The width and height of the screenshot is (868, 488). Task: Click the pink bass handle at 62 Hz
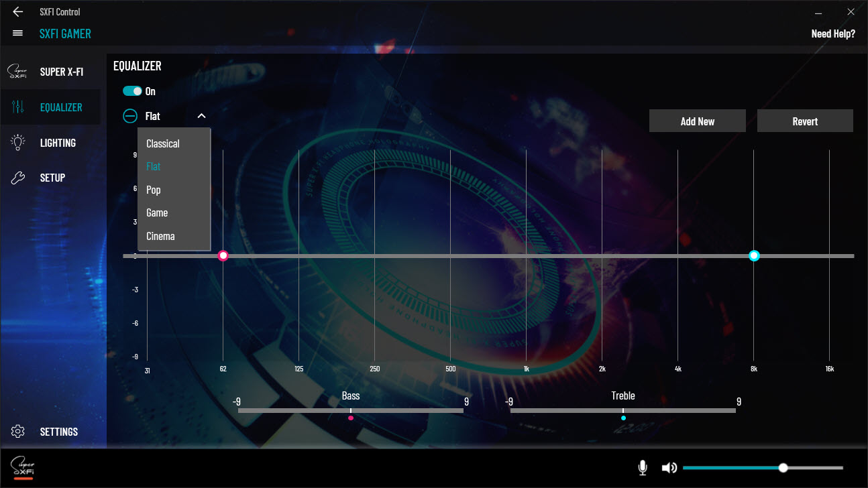223,255
